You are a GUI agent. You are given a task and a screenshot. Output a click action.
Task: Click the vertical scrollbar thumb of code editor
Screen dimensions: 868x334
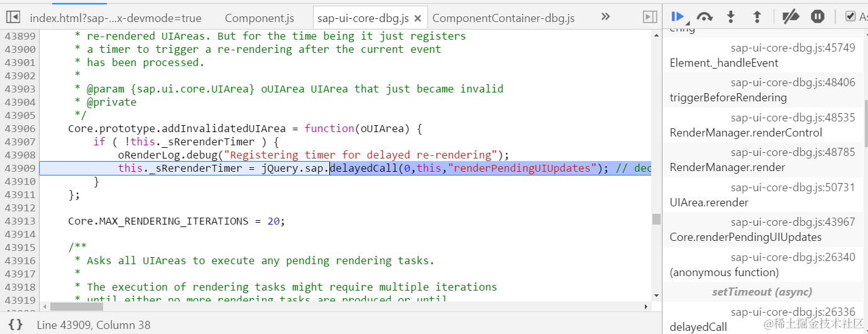(656, 219)
